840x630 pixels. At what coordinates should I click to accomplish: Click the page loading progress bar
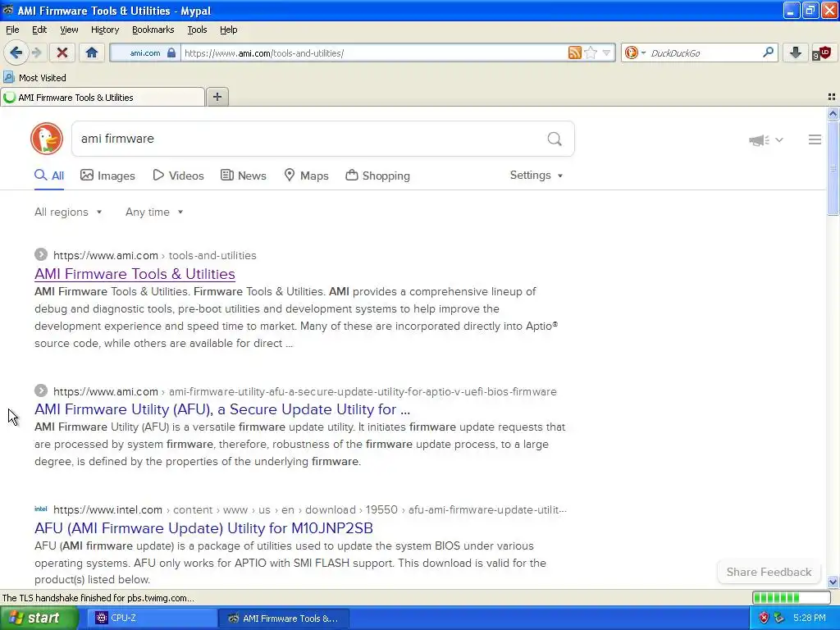click(x=791, y=597)
